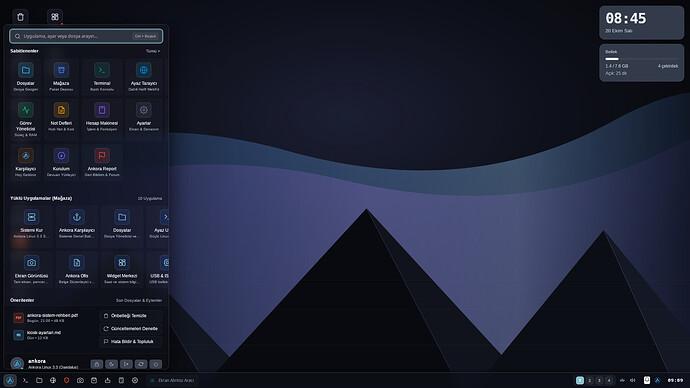Click the volume speaker icon in tray
The height and width of the screenshot is (388, 690).
pyautogui.click(x=632, y=381)
